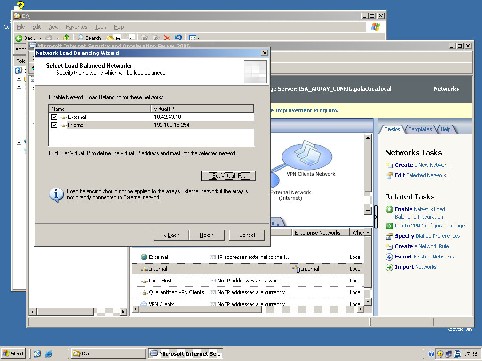Open the Start menu
The image size is (482, 361).
click(x=13, y=353)
